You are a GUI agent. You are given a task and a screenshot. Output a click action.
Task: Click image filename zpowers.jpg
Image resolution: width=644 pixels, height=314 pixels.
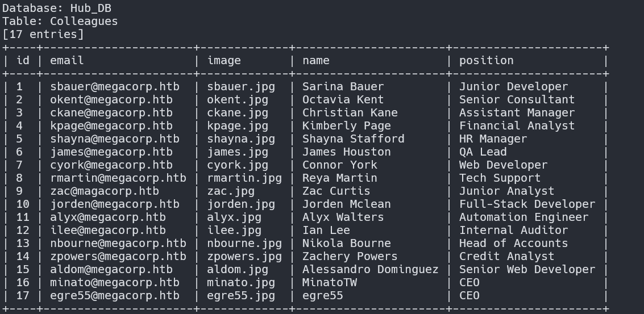tap(244, 256)
